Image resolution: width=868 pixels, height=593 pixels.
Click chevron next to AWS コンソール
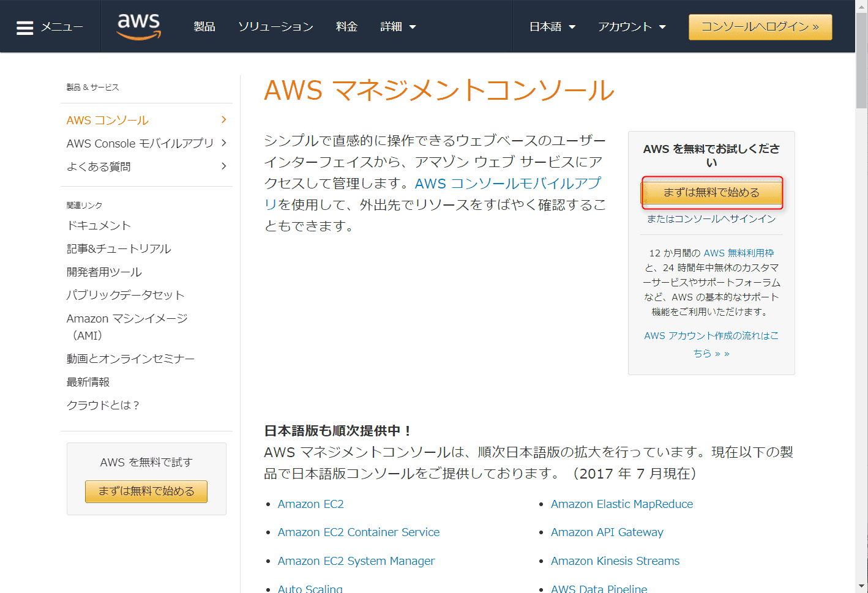click(x=224, y=119)
